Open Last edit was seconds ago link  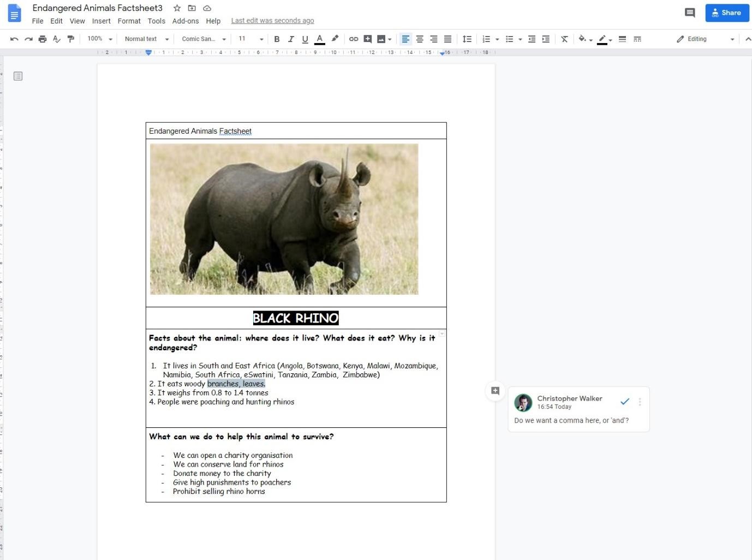click(x=272, y=21)
